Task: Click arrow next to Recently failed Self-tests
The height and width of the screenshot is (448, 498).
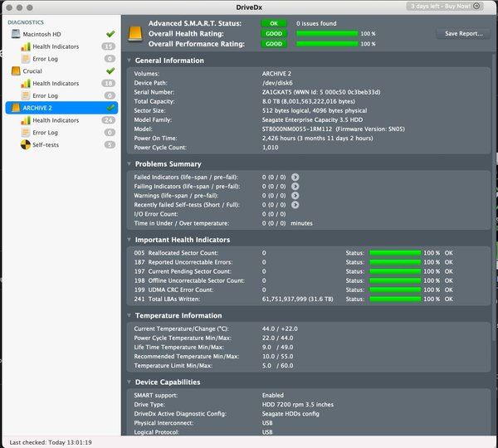Action: [x=295, y=204]
